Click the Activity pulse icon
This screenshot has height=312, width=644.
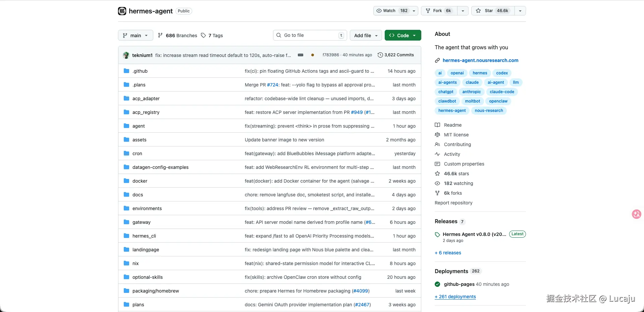click(x=437, y=154)
